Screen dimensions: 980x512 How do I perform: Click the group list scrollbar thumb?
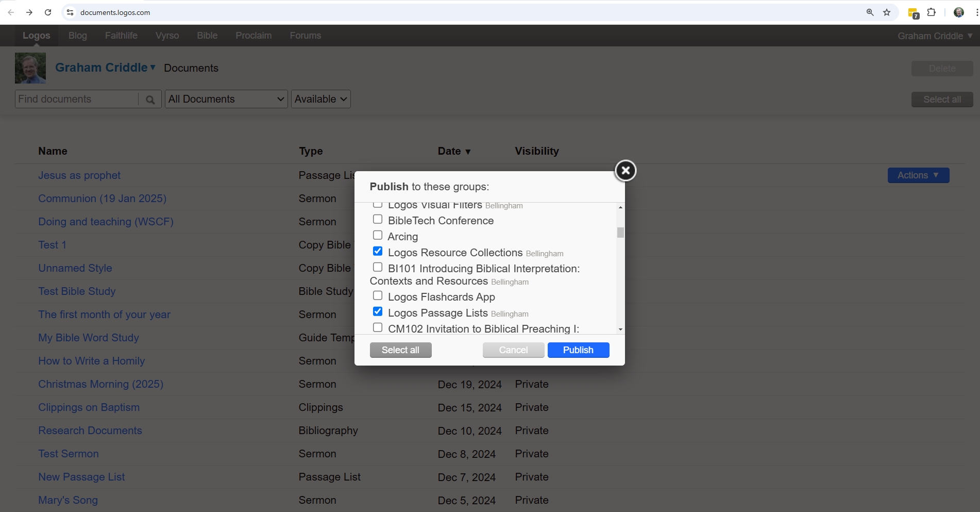click(620, 233)
